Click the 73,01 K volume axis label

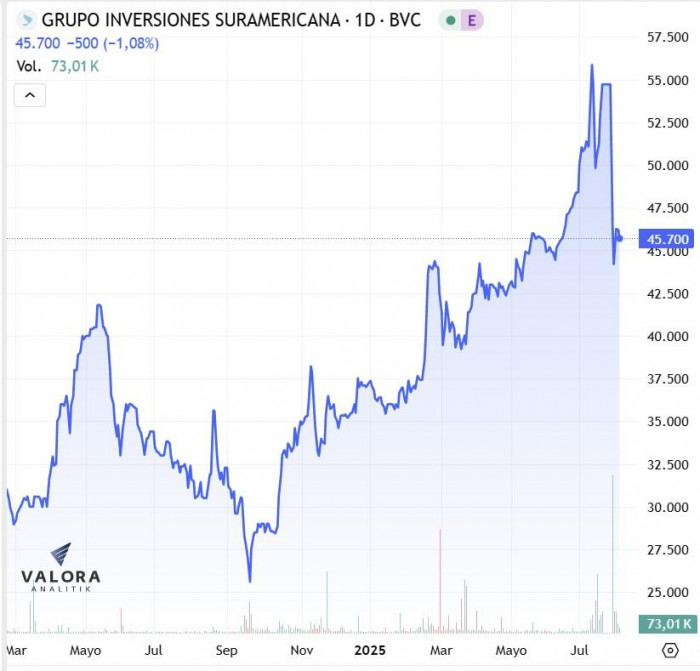click(668, 623)
